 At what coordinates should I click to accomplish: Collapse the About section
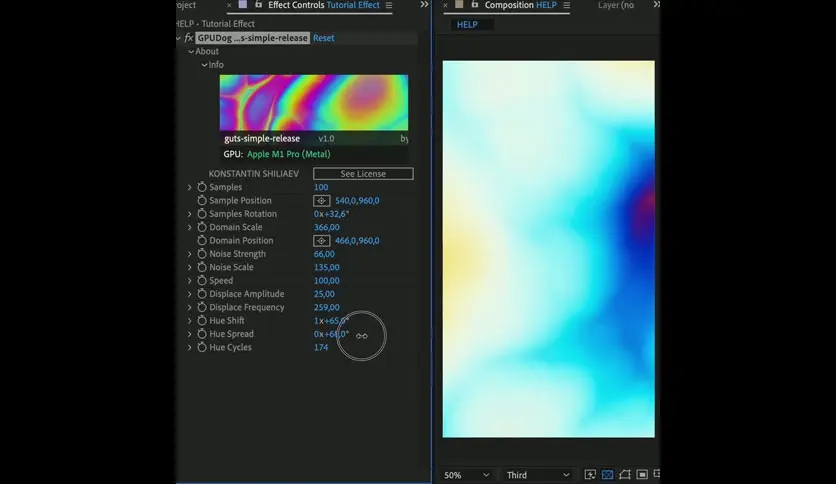[191, 52]
